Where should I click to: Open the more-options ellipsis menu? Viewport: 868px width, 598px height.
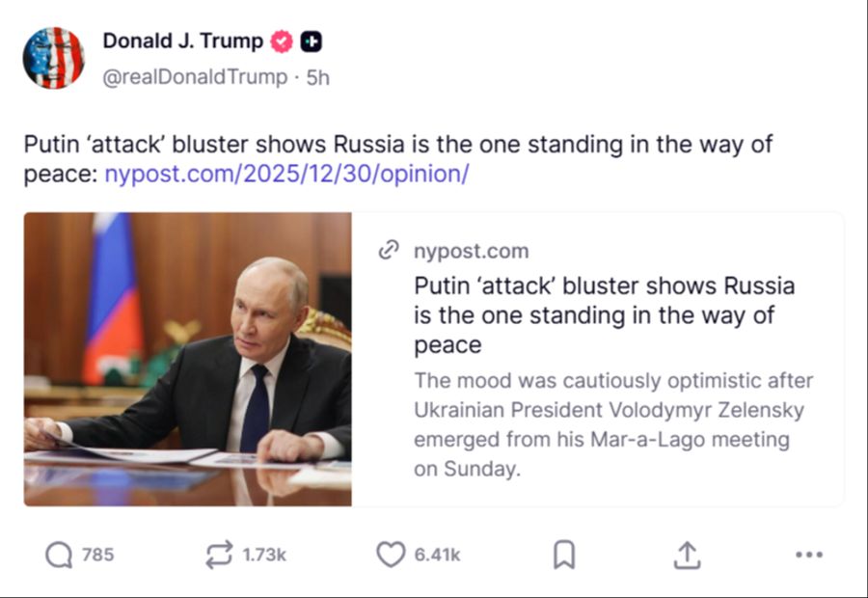[807, 555]
